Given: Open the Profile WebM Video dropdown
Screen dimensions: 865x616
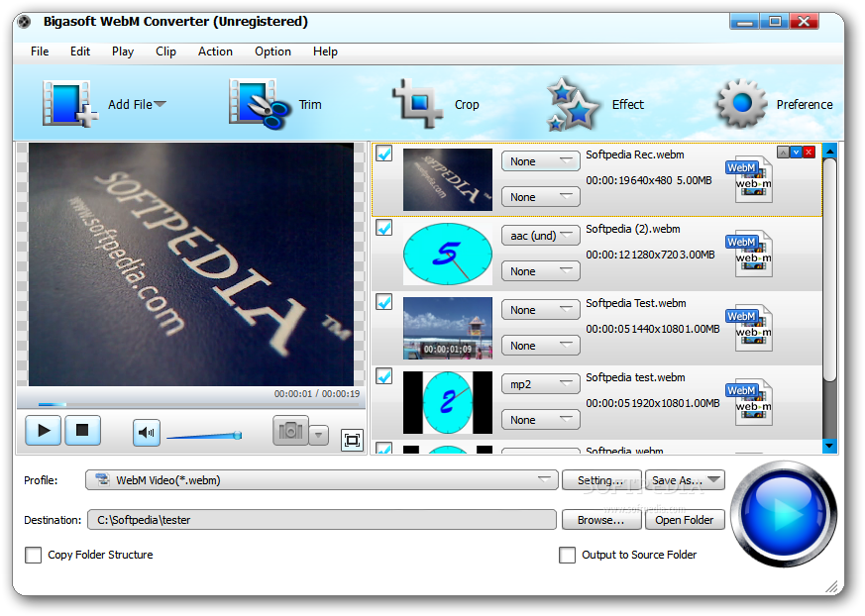Looking at the screenshot, I should [x=322, y=480].
